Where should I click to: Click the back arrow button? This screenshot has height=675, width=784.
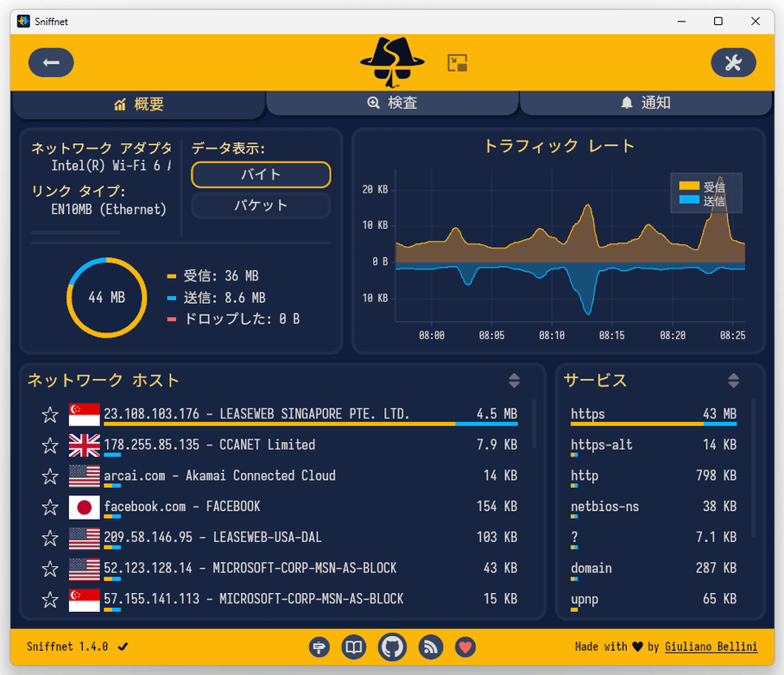click(x=51, y=62)
